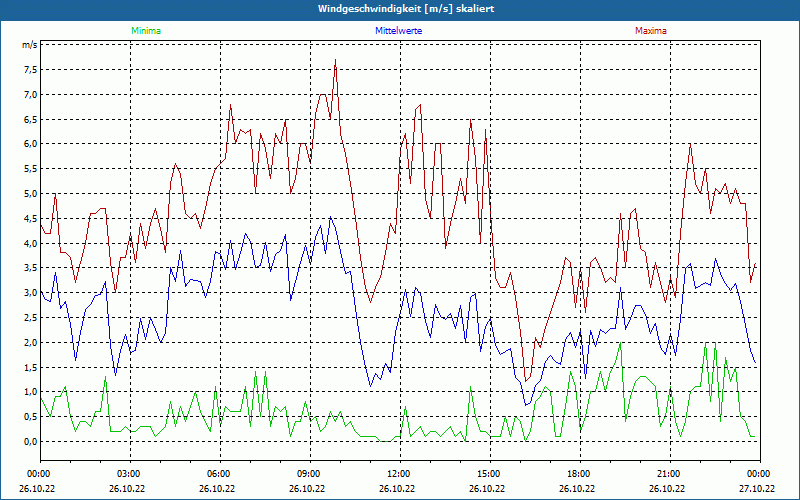
Task: Click the 12:00 time axis label
Action: [400, 474]
